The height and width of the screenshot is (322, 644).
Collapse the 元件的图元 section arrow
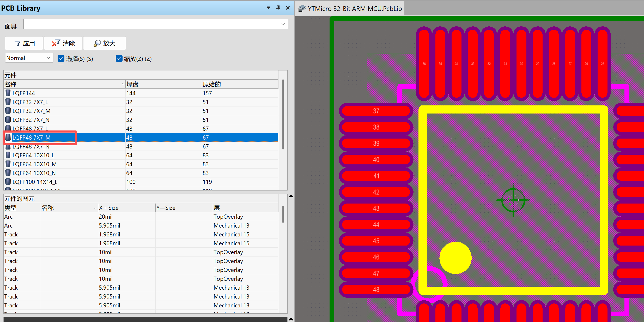click(291, 196)
